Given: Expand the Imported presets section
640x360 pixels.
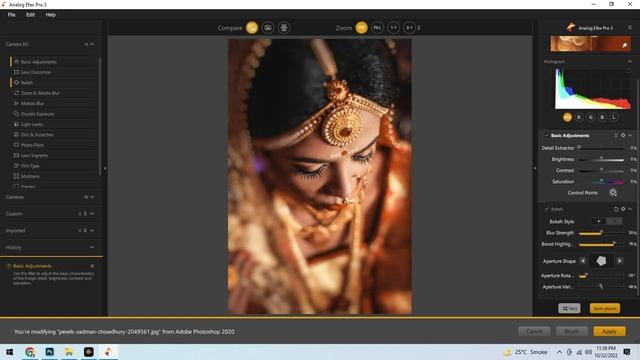Looking at the screenshot, I should tap(92, 230).
